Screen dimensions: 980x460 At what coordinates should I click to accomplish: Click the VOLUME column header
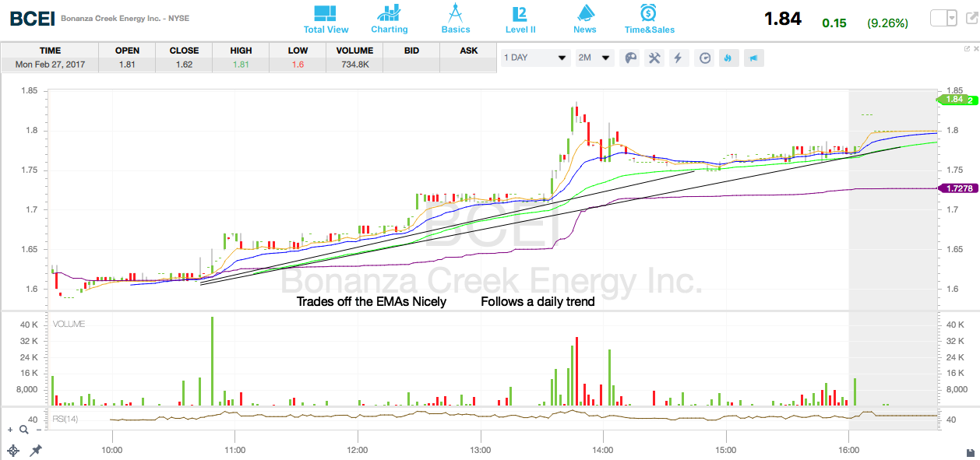(x=354, y=51)
